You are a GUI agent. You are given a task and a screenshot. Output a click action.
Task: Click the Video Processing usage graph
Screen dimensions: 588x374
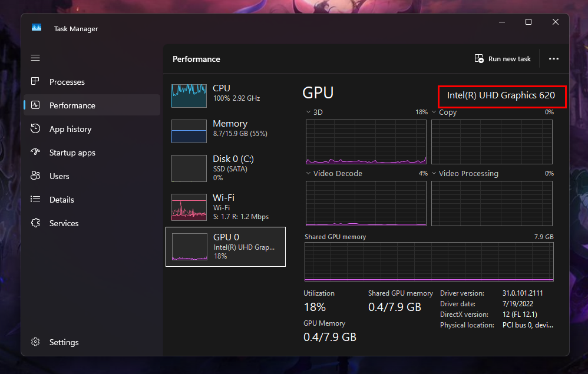[491, 203]
